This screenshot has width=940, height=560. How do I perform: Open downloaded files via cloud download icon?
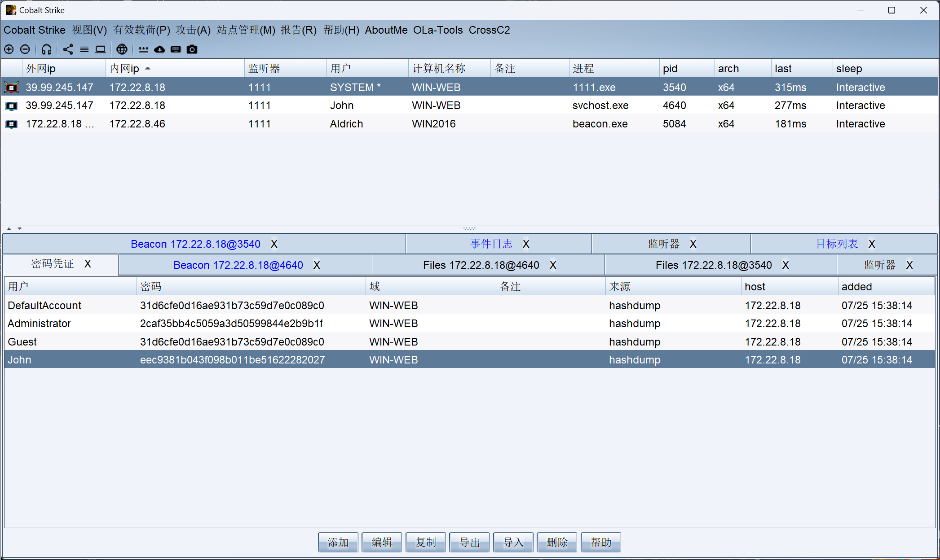(x=159, y=49)
